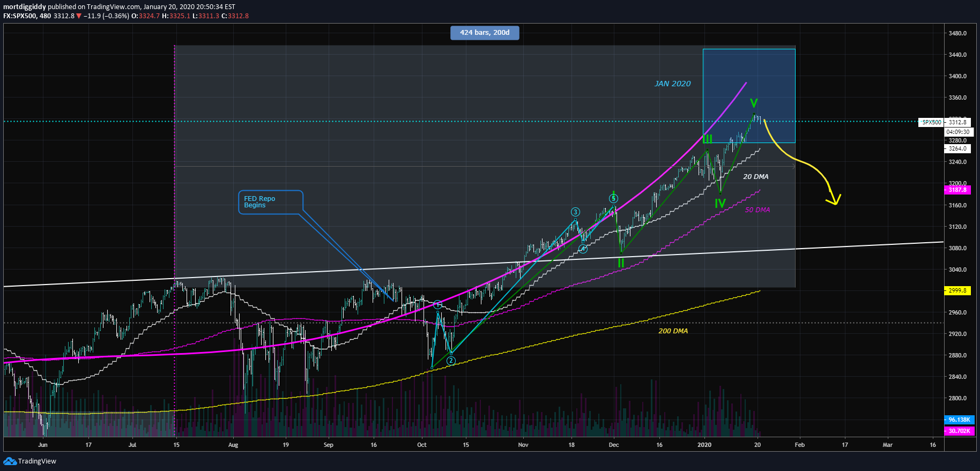The height and width of the screenshot is (471, 980).
Task: Click the '20 DMA' label
Action: click(755, 176)
